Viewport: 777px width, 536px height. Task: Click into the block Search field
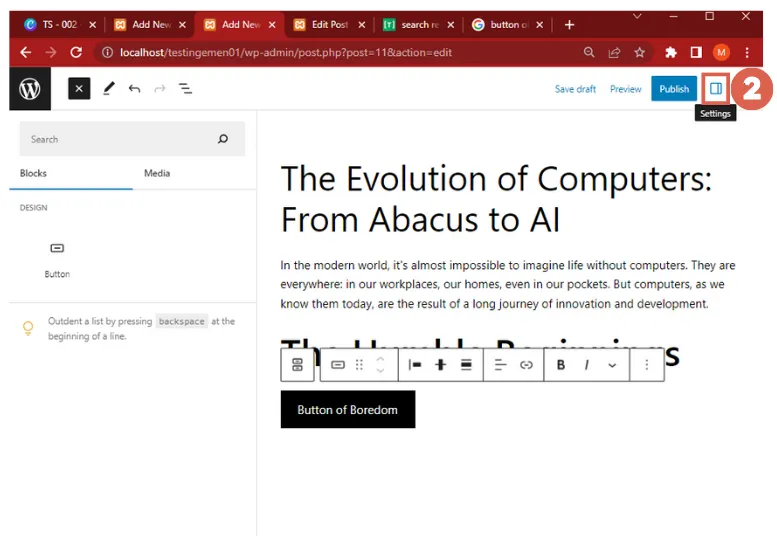click(x=132, y=139)
